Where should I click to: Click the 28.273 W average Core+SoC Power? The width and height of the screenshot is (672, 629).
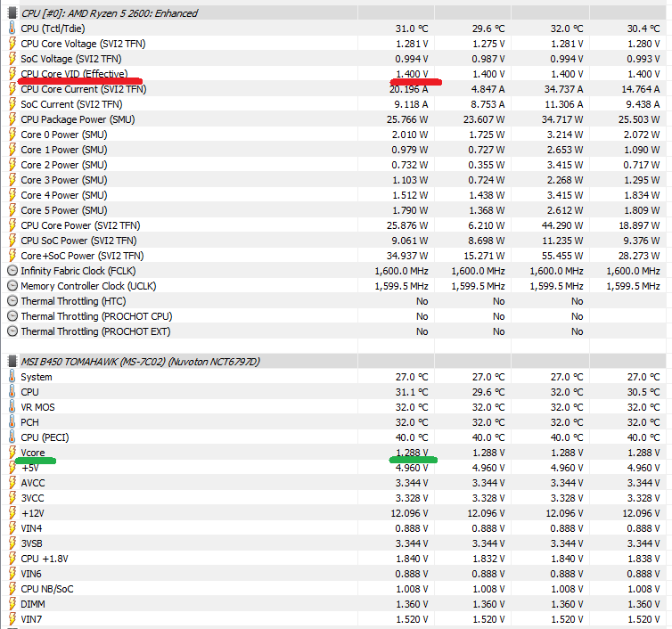(x=639, y=256)
